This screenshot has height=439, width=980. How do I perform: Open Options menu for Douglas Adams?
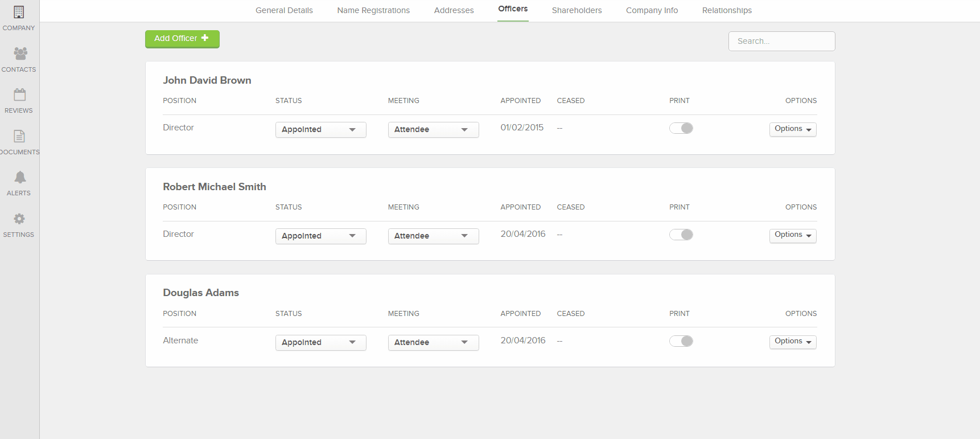(x=792, y=342)
